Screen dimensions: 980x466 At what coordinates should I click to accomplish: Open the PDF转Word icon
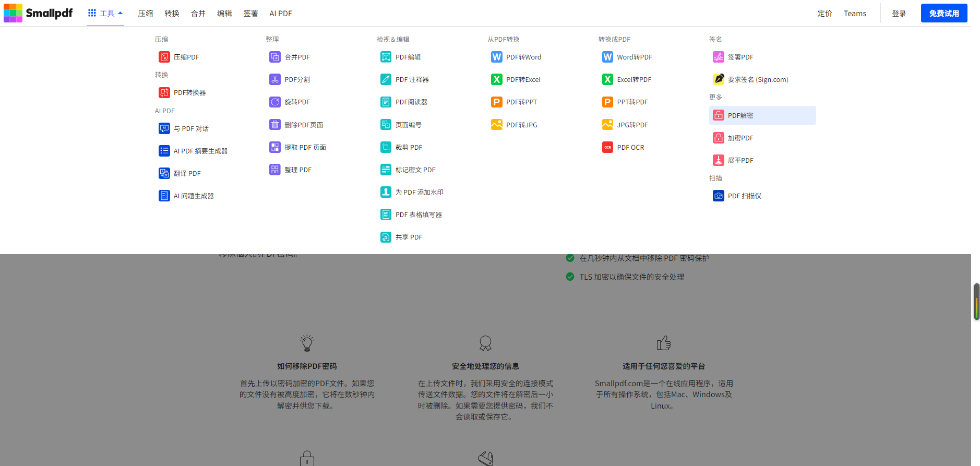click(x=497, y=57)
